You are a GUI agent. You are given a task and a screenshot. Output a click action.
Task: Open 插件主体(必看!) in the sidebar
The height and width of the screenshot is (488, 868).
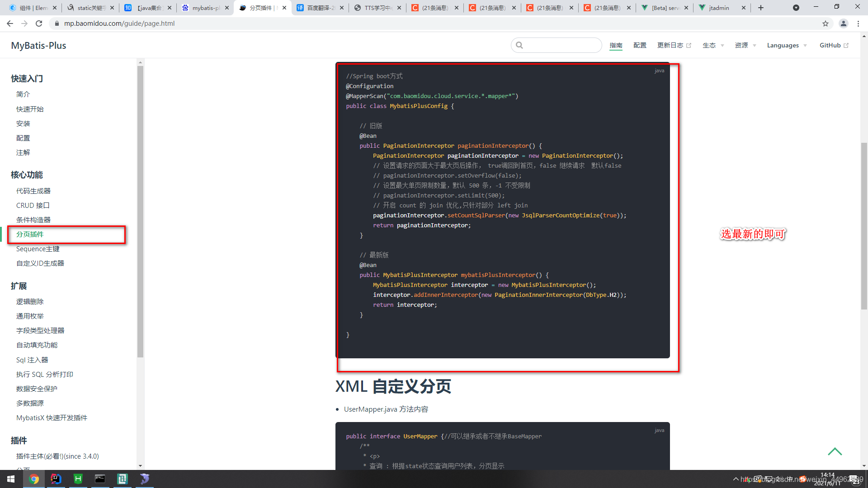tap(57, 456)
